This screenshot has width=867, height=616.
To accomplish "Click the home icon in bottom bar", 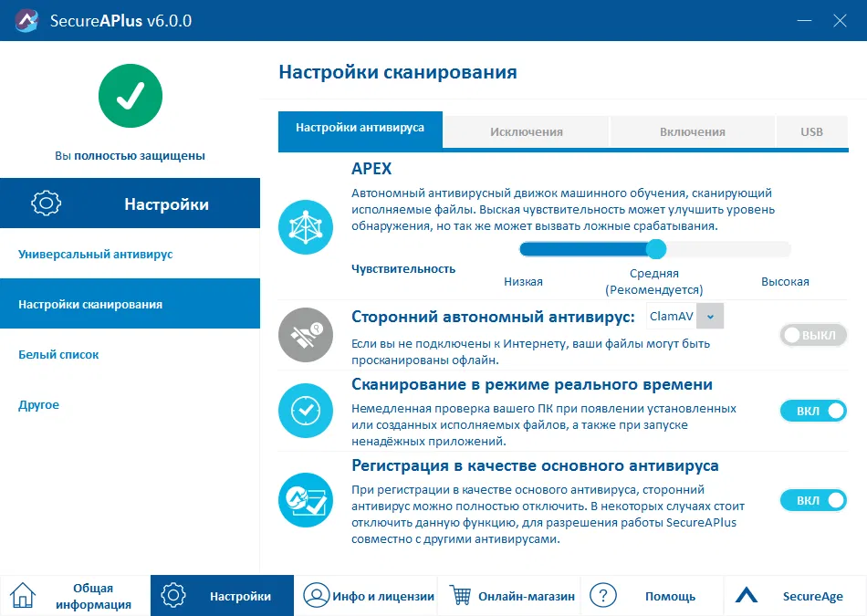I will point(23,596).
